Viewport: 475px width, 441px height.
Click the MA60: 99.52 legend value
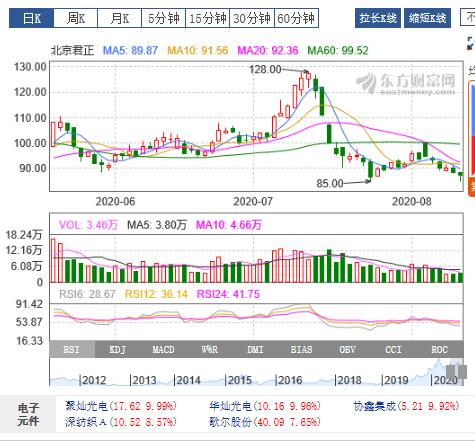338,50
